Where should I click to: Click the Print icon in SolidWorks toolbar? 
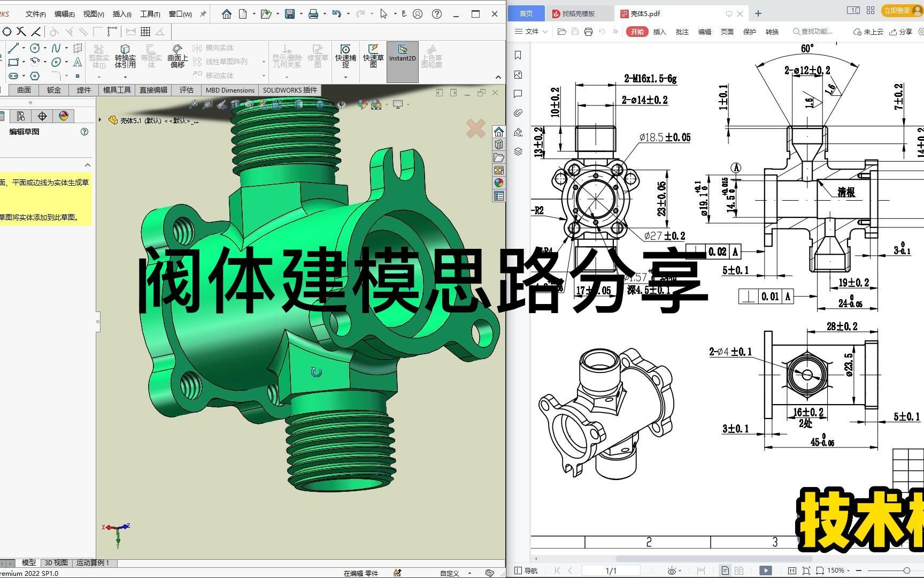point(313,14)
